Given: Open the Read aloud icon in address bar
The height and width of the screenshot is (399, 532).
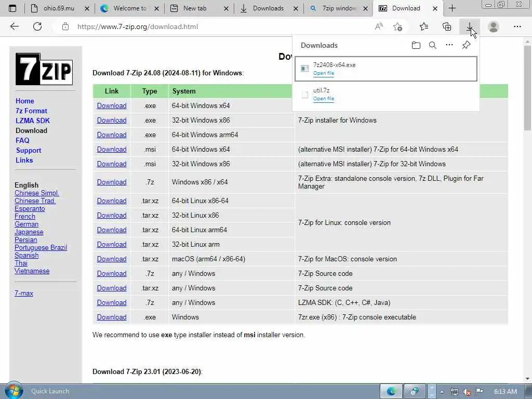Looking at the screenshot, I should (379, 26).
